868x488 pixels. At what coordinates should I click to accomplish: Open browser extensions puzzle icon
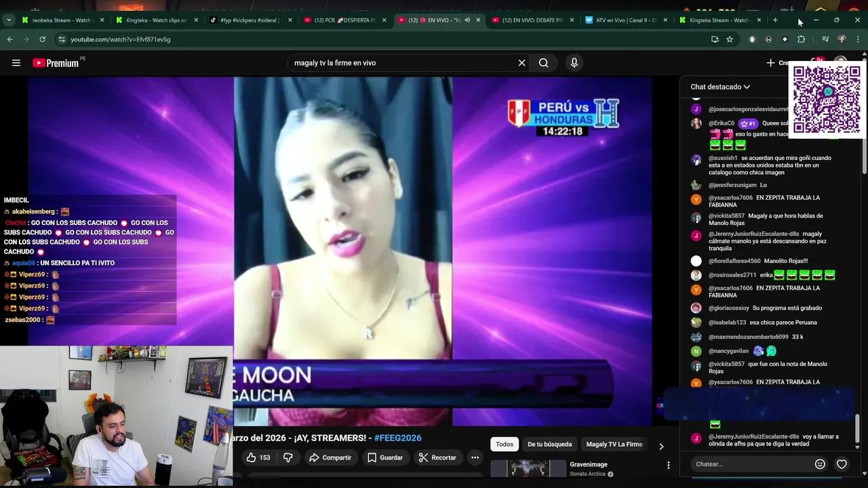coord(801,39)
